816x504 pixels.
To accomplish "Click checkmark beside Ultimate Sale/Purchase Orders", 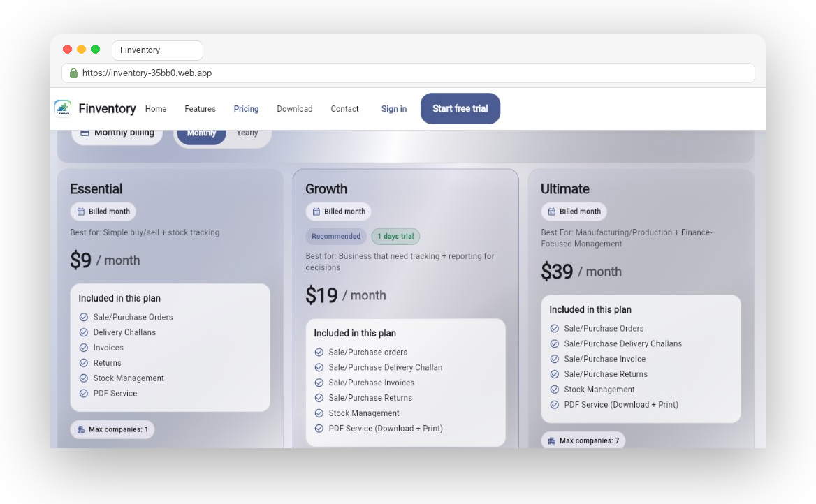I will pyautogui.click(x=554, y=329).
